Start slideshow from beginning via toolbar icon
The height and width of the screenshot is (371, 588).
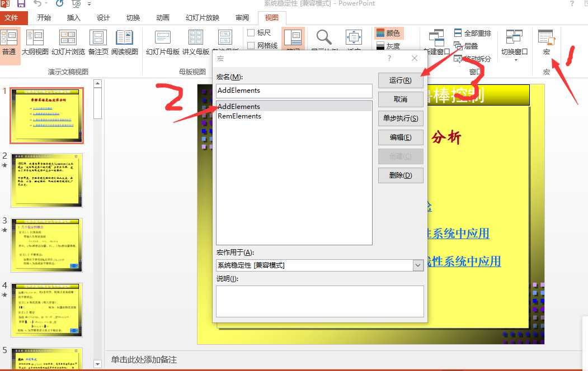(x=76, y=4)
